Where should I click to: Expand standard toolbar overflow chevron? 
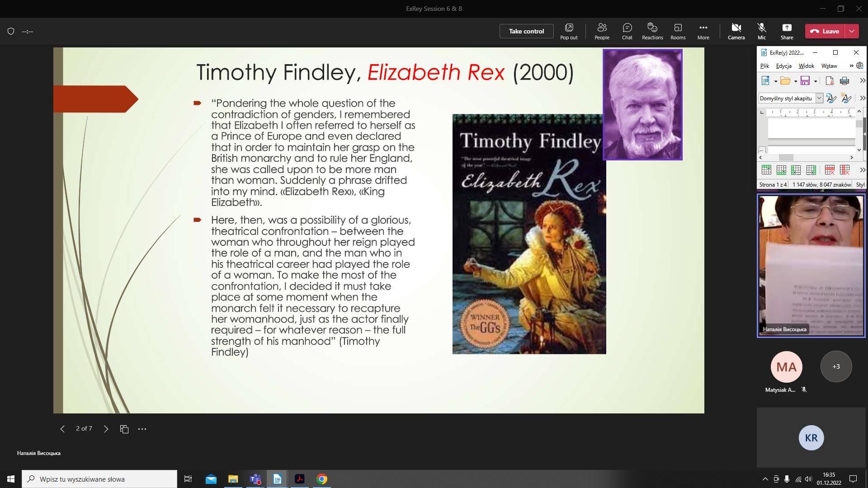coord(862,81)
